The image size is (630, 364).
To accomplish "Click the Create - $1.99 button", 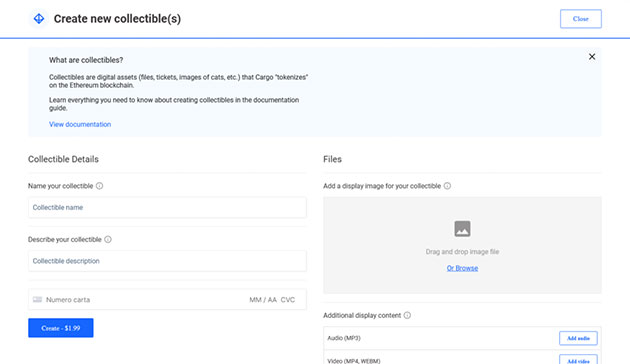I will 61,328.
